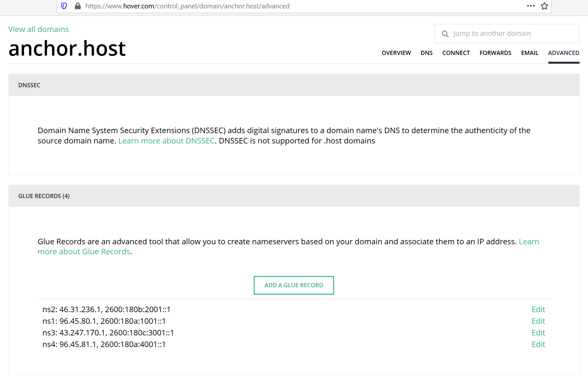
Task: Click the shield tracking protection icon
Action: click(64, 6)
